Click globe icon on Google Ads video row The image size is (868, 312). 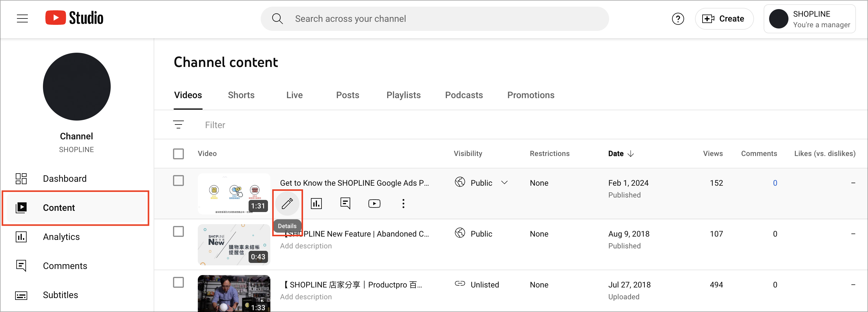click(460, 182)
